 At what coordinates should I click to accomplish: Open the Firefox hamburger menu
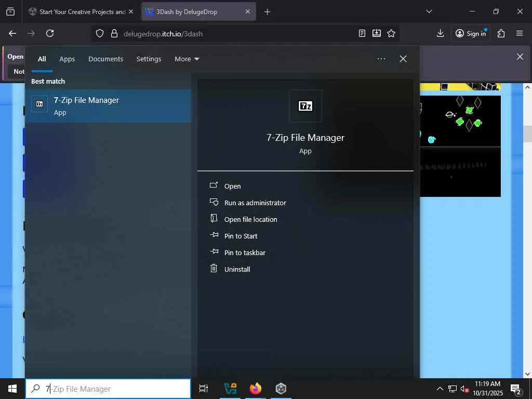[x=520, y=33]
